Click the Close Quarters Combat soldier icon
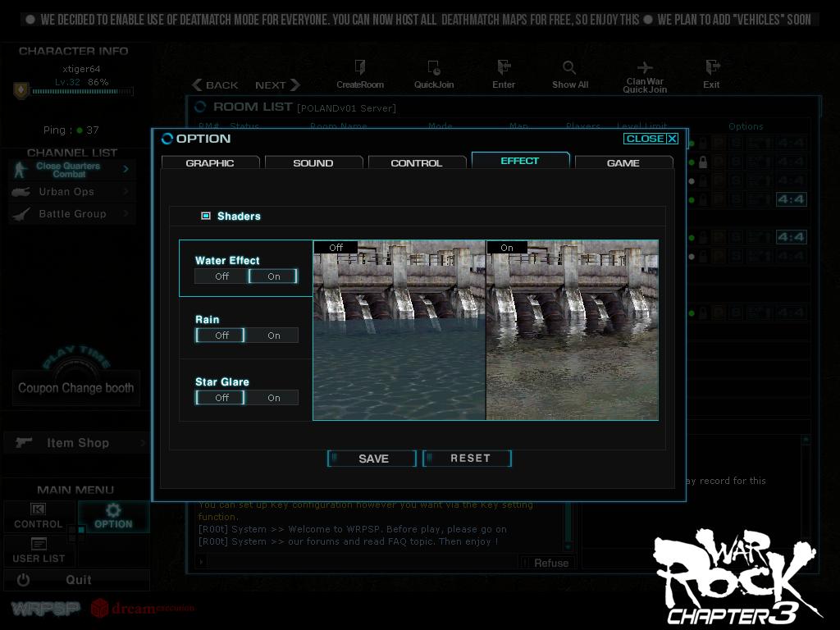 click(20, 169)
